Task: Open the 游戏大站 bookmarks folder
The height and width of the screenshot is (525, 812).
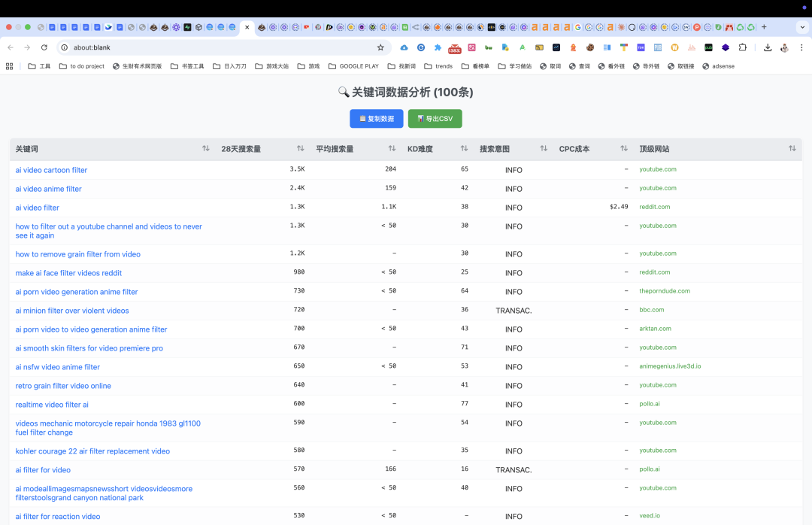Action: tap(272, 66)
